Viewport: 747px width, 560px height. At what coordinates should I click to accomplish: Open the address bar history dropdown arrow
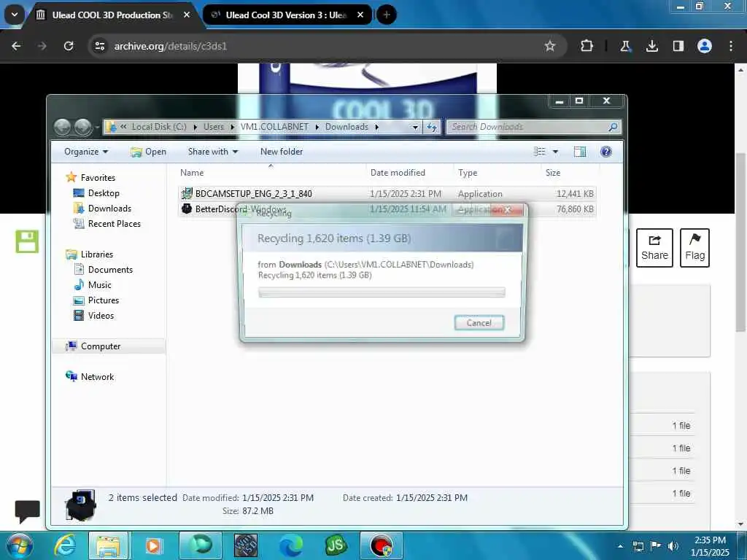click(x=415, y=127)
